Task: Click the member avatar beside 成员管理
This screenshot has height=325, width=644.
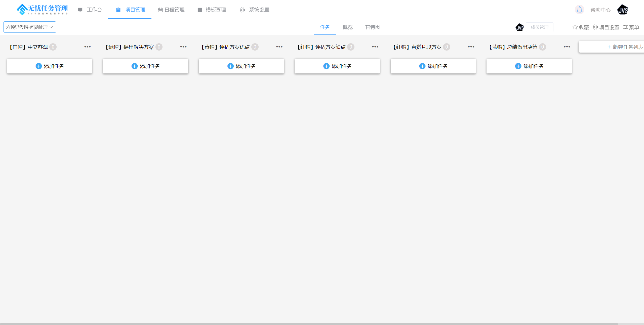Action: (519, 27)
